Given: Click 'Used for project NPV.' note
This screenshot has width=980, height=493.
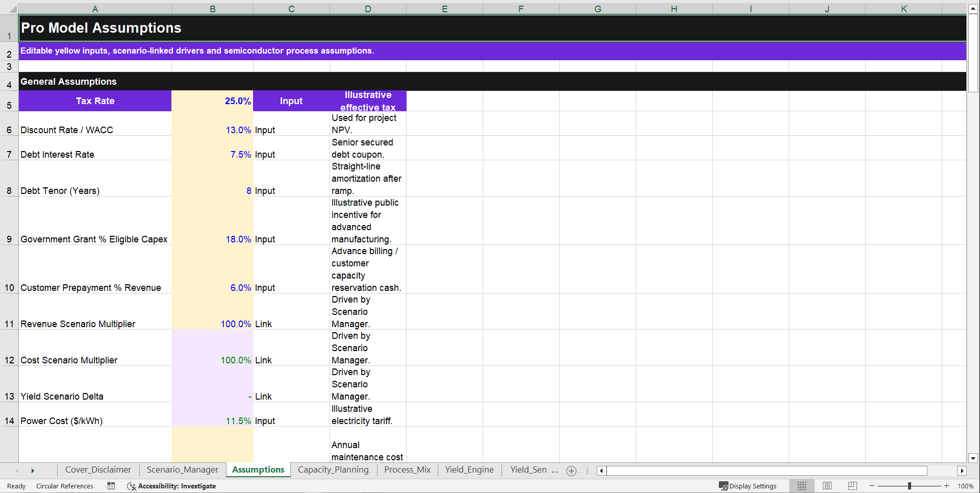Looking at the screenshot, I should [368, 124].
